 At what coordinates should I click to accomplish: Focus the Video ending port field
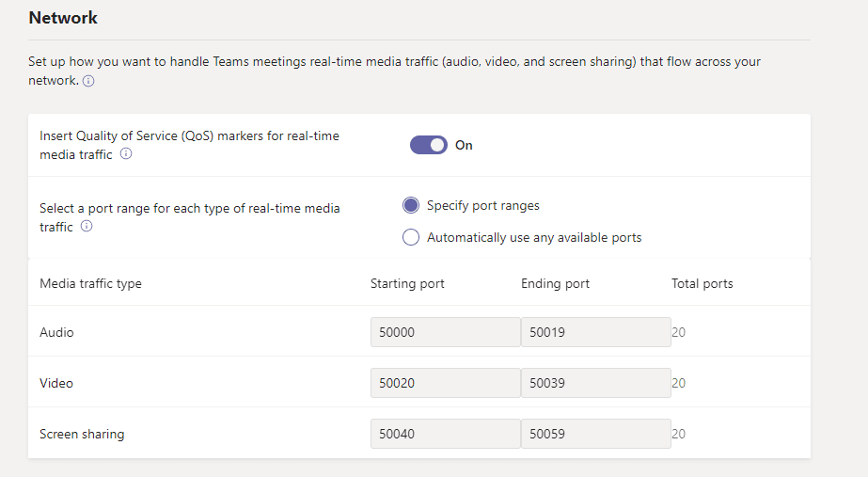coord(595,383)
